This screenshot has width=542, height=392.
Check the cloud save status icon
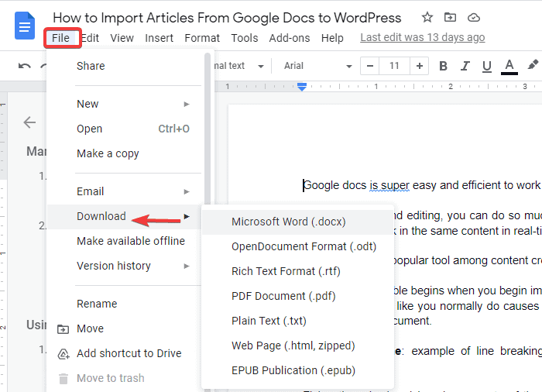474,17
